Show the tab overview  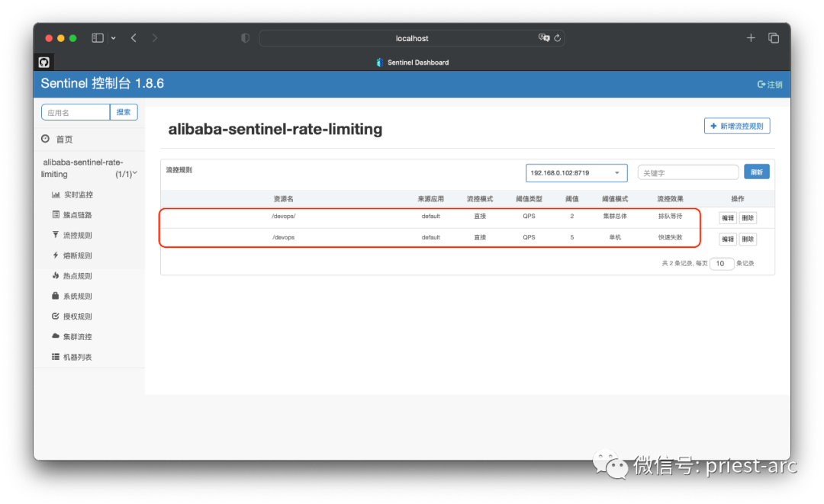click(x=774, y=38)
